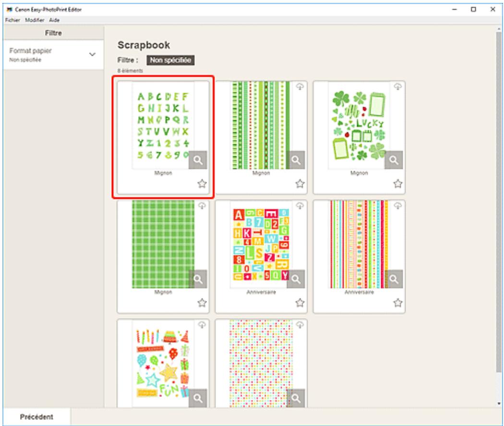Screen dimensions: 504x426
Task: Star the Lucky clover Mignon template
Action: [398, 183]
